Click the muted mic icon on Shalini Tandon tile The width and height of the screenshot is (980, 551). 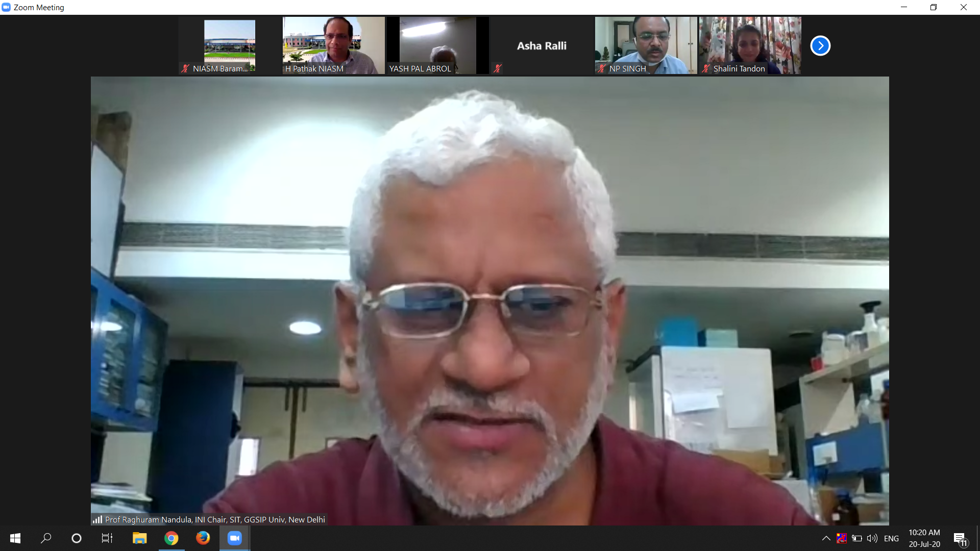[706, 68]
